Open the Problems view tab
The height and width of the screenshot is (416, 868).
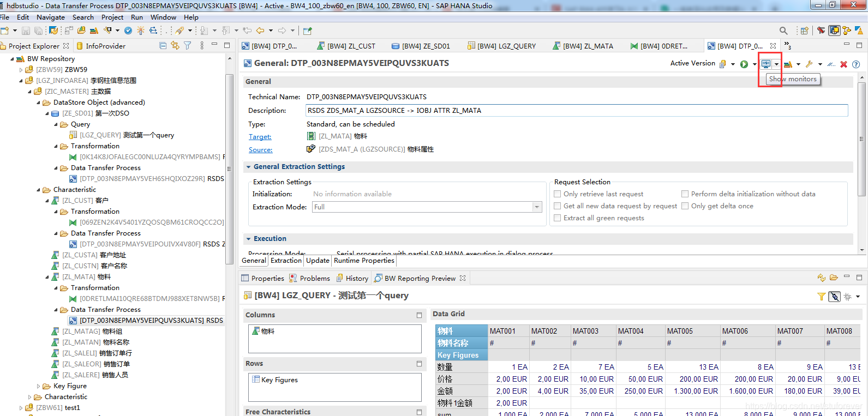coord(309,279)
